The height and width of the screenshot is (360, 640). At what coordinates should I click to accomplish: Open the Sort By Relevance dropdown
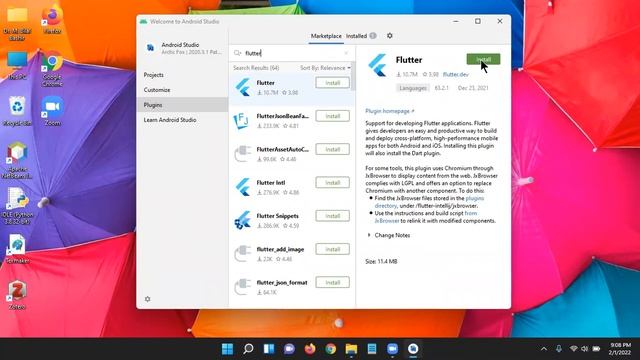point(325,68)
